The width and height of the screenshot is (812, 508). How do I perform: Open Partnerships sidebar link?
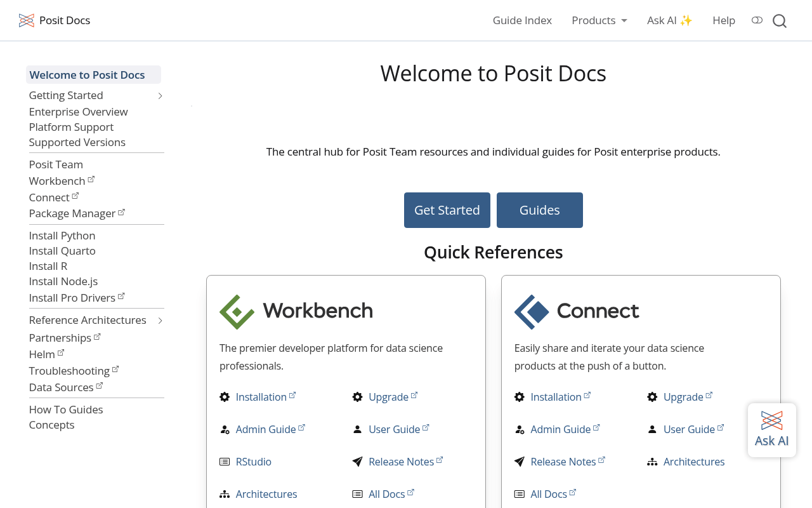(65, 338)
